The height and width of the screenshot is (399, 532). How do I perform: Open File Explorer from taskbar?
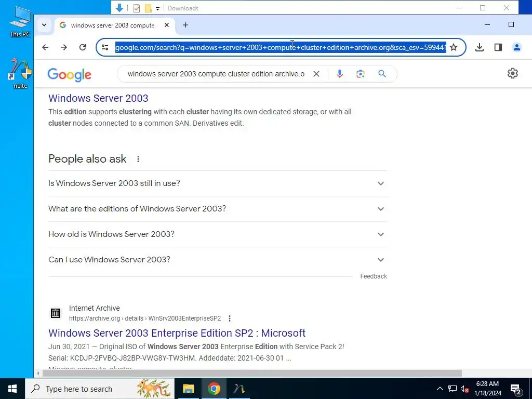click(x=188, y=389)
